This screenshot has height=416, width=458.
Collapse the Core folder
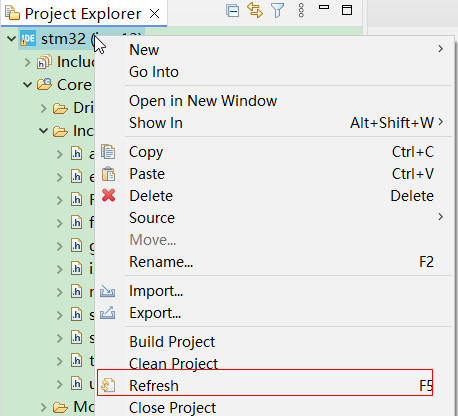pos(27,85)
